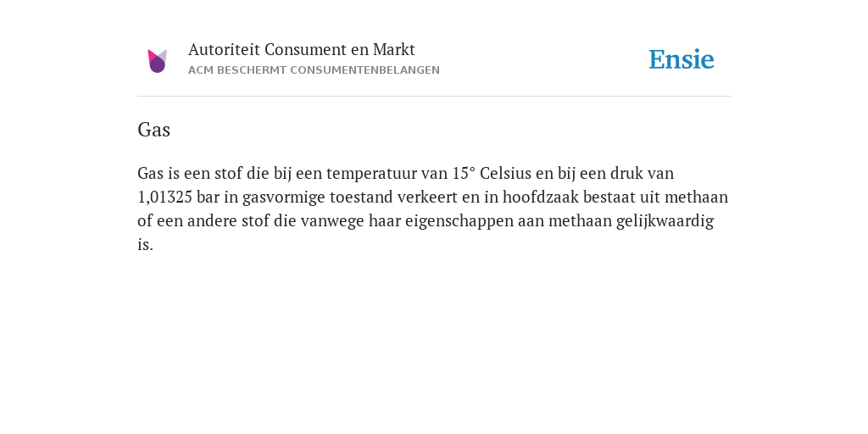Click the word 'temperatuur' in the definition
Viewport: 868px width, 434px height.
[371, 173]
